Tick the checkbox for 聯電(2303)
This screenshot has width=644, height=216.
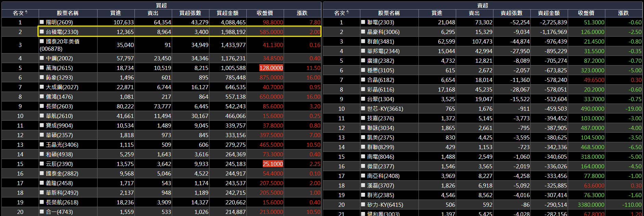point(363,22)
